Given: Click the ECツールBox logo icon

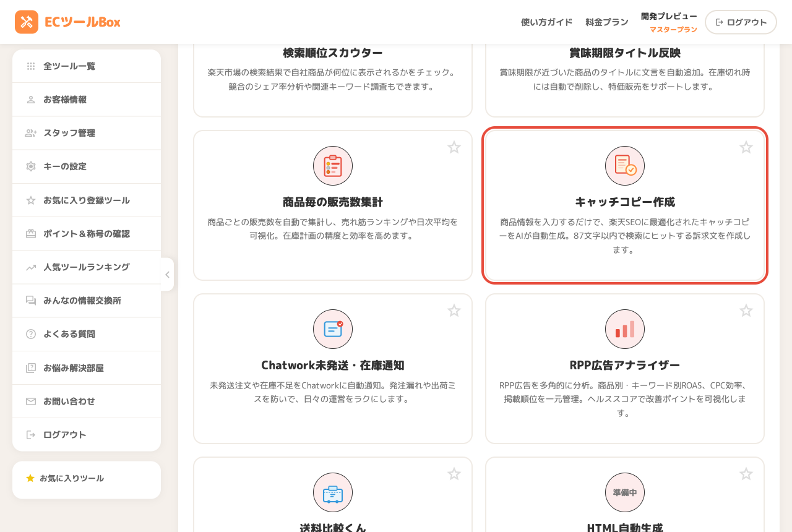Looking at the screenshot, I should click(27, 22).
